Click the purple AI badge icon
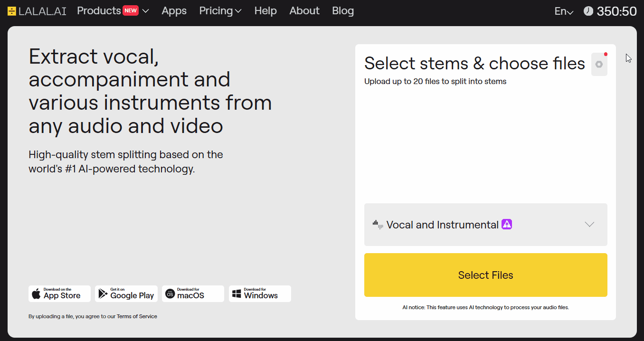644x341 pixels. 507,225
